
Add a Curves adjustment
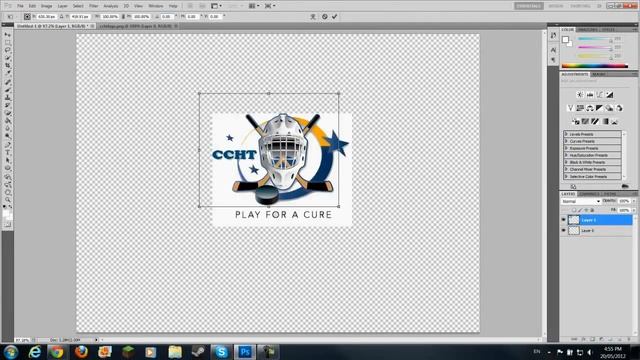(600, 95)
